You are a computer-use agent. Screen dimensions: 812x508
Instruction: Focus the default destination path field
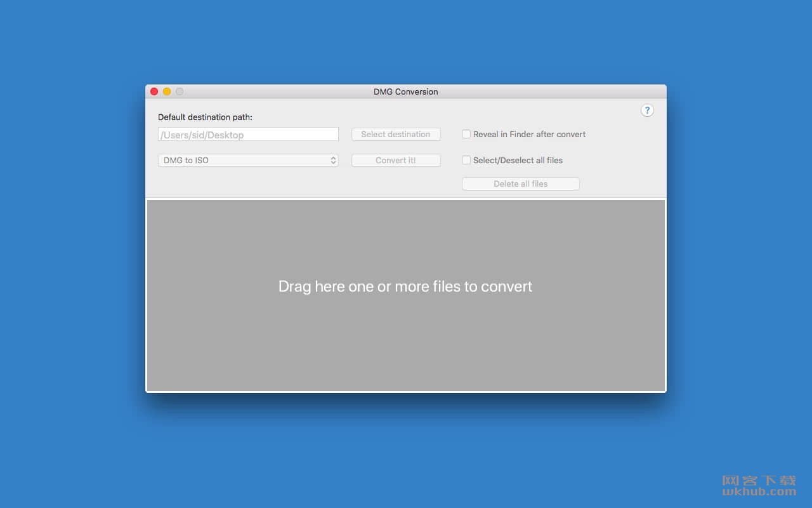tap(248, 135)
